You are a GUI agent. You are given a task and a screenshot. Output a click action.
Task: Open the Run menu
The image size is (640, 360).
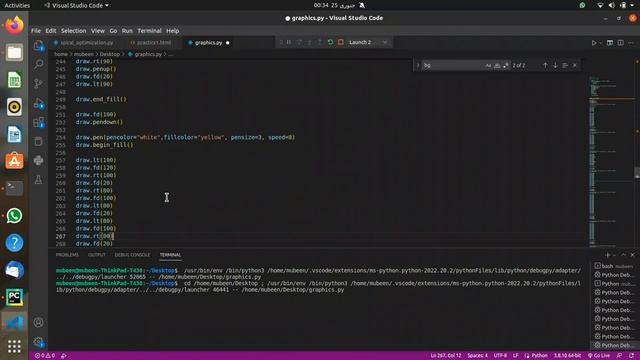pyautogui.click(x=127, y=31)
